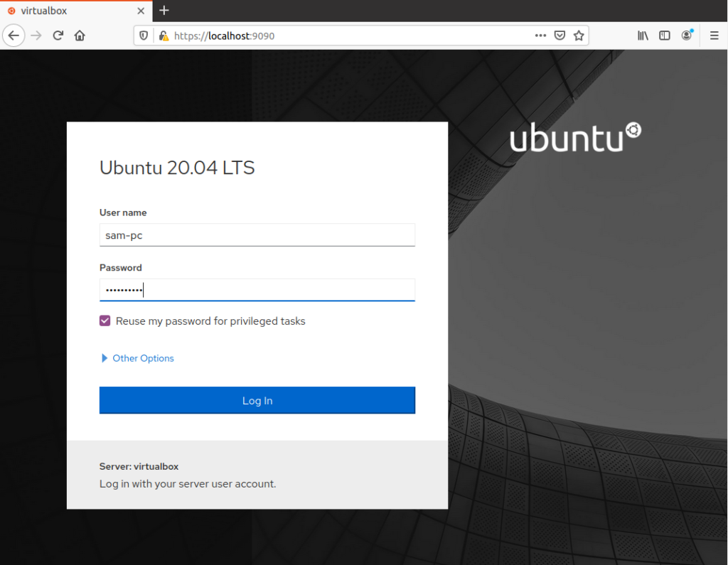Open the Firefox hamburger menu
The image size is (728, 565).
coord(714,35)
